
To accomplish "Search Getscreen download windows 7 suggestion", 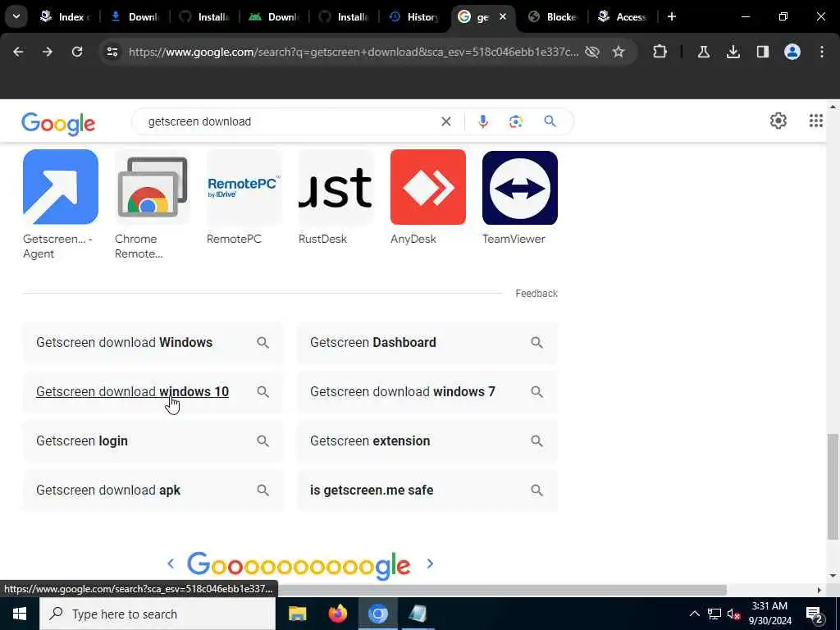I will pos(427,392).
